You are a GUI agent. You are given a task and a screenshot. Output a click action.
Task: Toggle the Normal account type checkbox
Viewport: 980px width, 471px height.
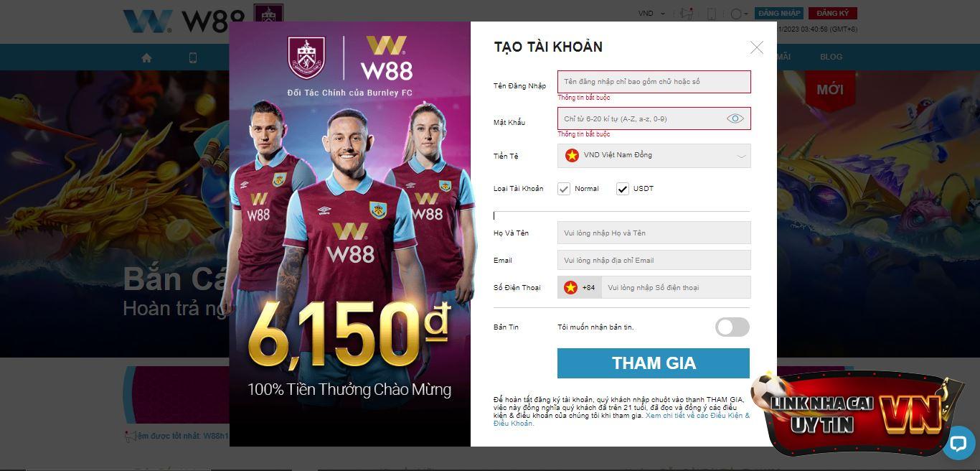[564, 189]
